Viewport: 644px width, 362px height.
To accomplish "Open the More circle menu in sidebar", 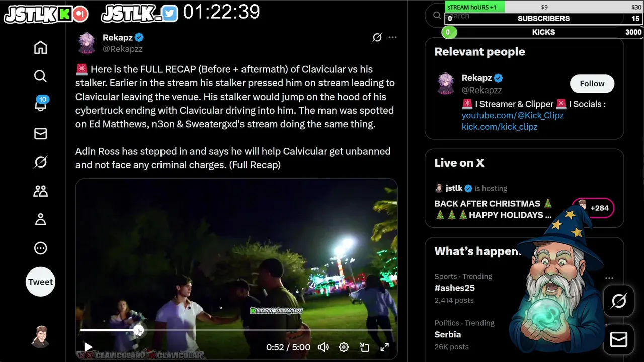I will tap(40, 248).
